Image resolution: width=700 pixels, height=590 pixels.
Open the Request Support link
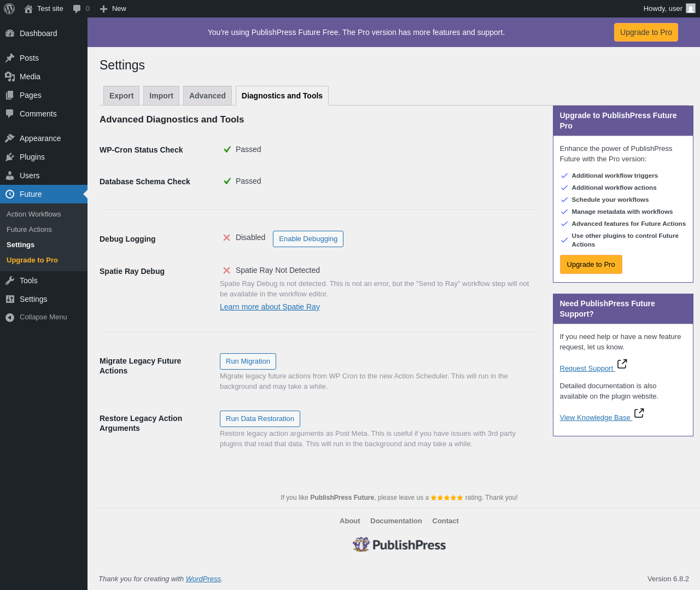click(x=586, y=369)
